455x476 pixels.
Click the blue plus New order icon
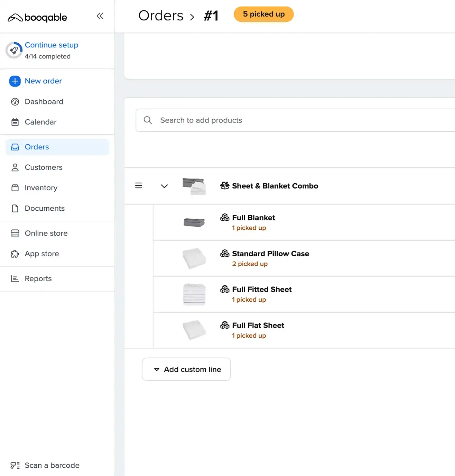(15, 81)
